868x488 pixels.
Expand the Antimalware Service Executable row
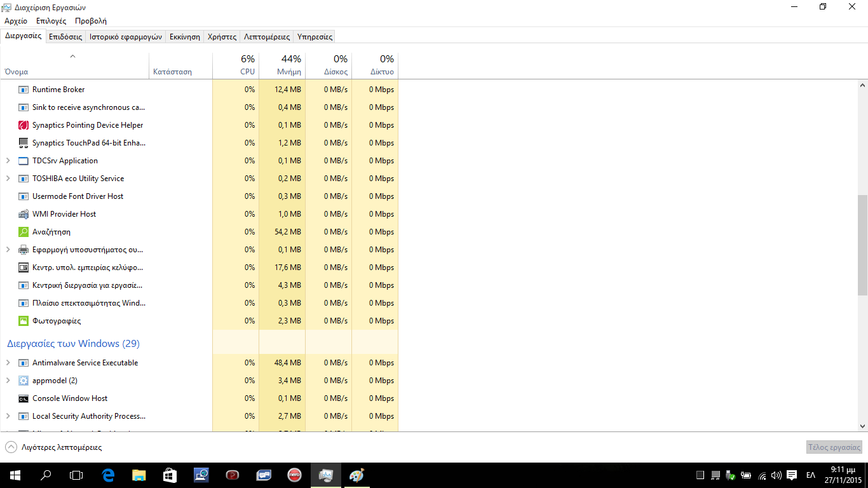[x=8, y=363]
